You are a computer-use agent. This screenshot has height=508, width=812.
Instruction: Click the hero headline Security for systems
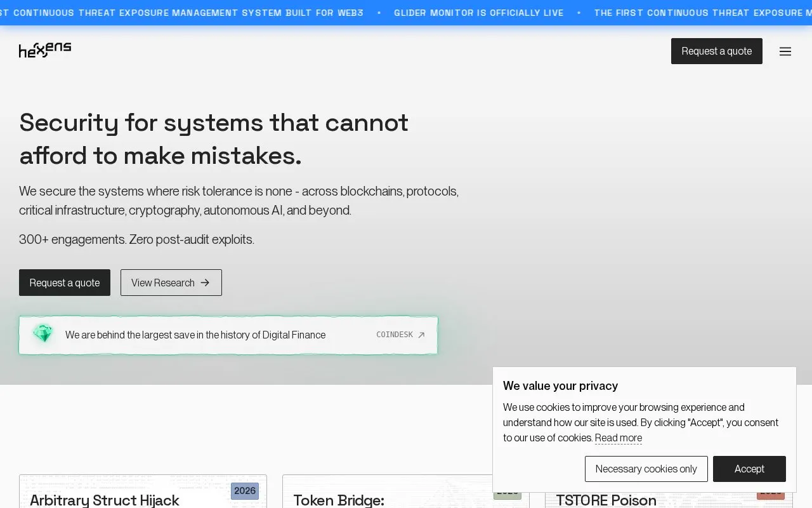pyautogui.click(x=214, y=139)
